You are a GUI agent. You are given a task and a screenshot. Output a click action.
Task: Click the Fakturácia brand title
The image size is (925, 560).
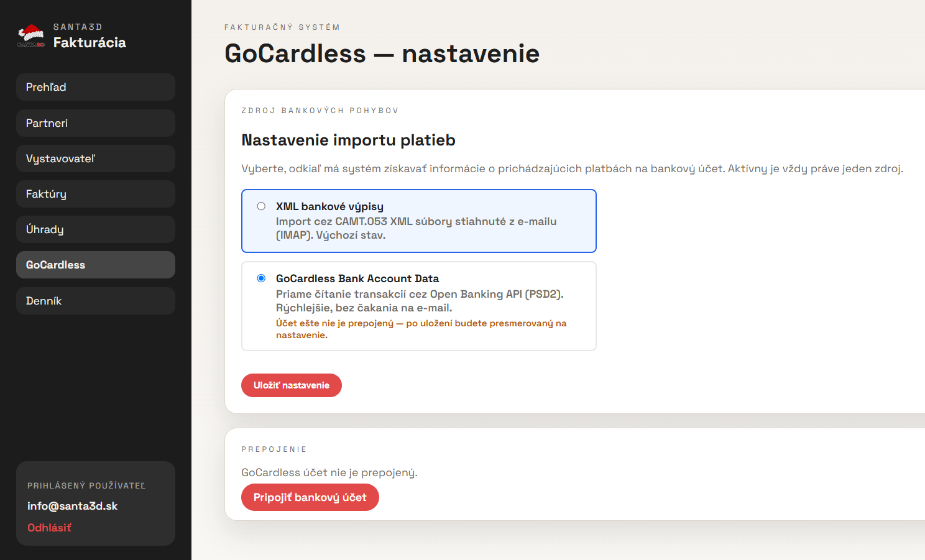click(x=90, y=42)
